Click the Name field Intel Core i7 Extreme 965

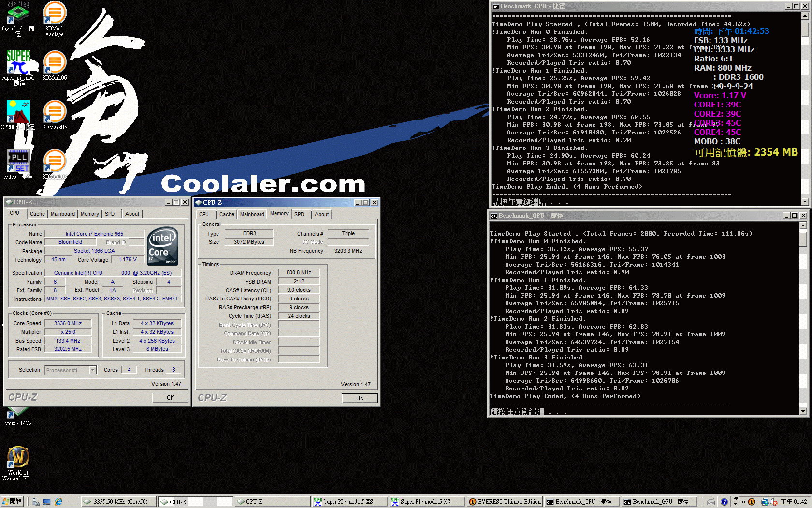pyautogui.click(x=94, y=234)
